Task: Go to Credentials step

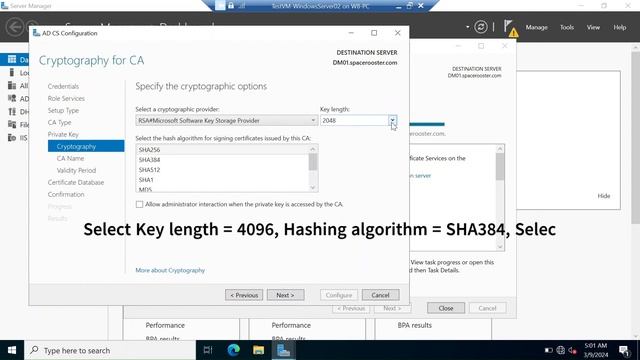Action: 63,86
